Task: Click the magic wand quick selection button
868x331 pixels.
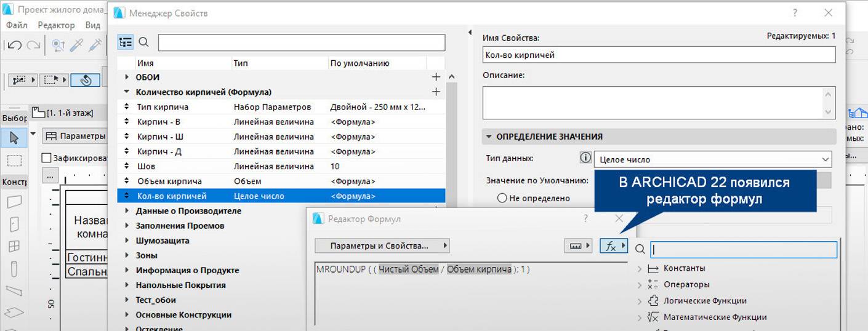Action: [x=86, y=80]
